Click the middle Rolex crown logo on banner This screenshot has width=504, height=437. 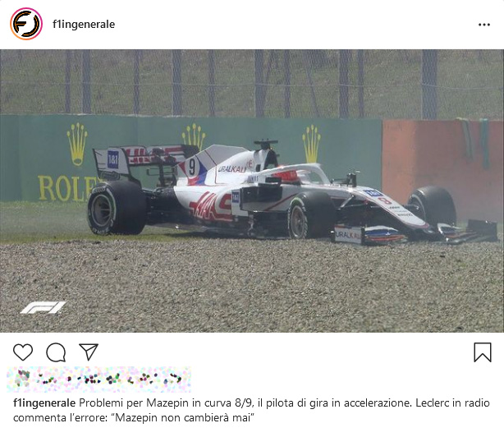pyautogui.click(x=194, y=136)
